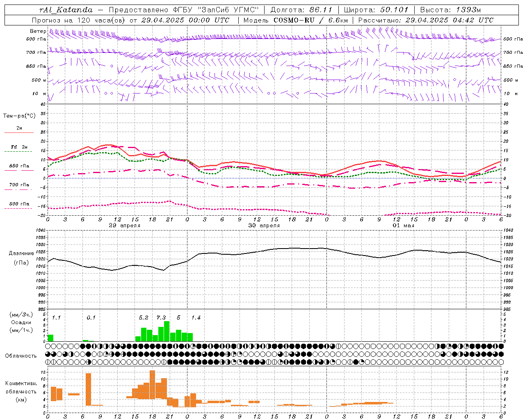
Task: Click the model name "COSMO-RU / 6.6км"
Action: tap(311, 20)
